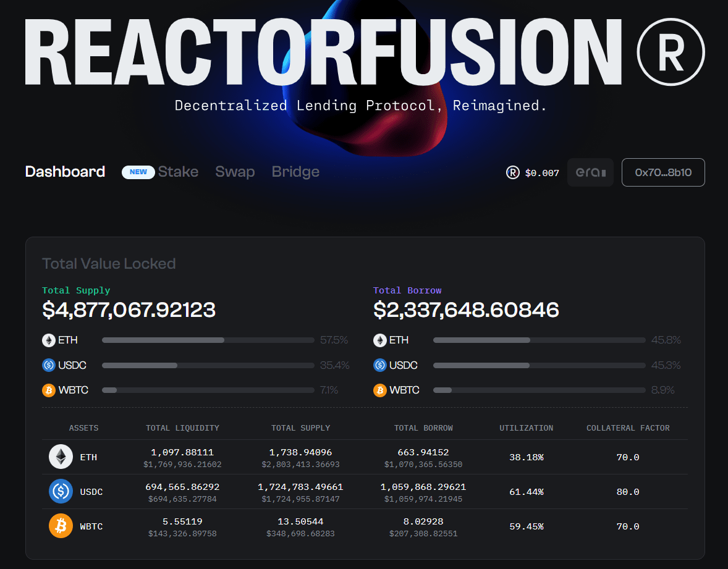The height and width of the screenshot is (569, 728).
Task: Open the wallet address 0x70...8b10 button
Action: (x=663, y=172)
